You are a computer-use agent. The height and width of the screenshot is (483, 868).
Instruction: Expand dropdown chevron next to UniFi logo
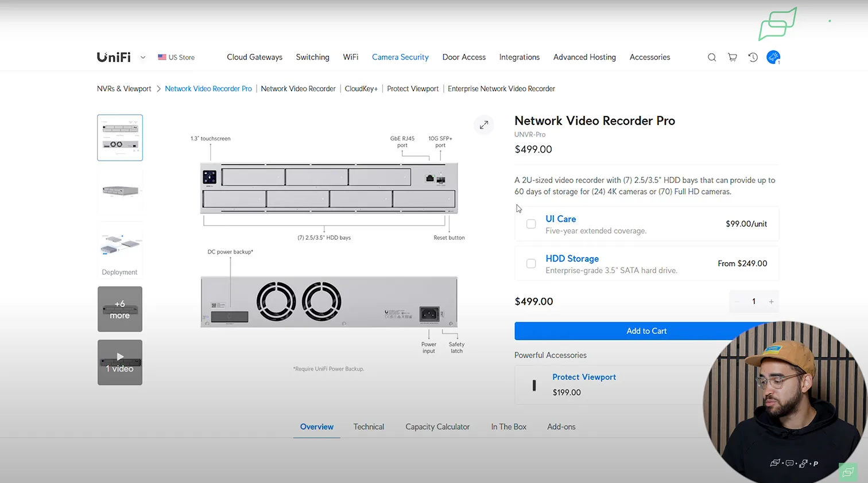(143, 57)
